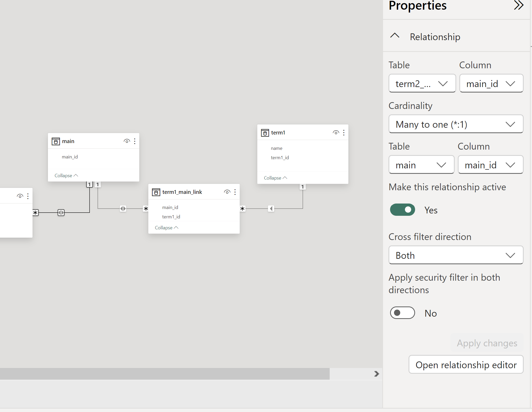Select main_id field in main table

(x=70, y=157)
